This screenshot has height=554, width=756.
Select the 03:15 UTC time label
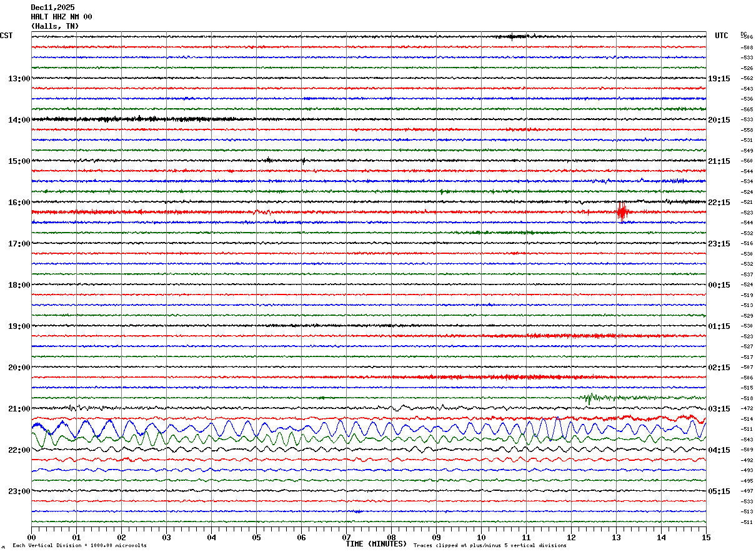(x=719, y=409)
